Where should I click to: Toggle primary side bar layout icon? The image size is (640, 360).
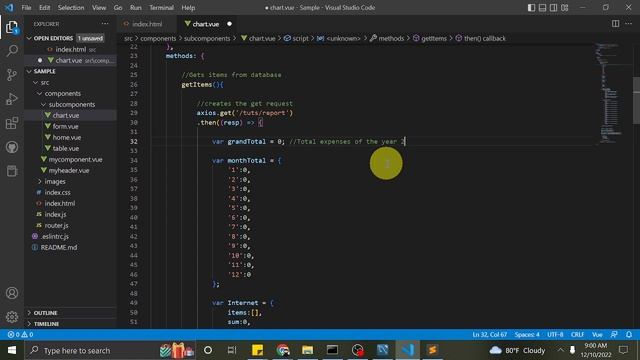[x=531, y=8]
